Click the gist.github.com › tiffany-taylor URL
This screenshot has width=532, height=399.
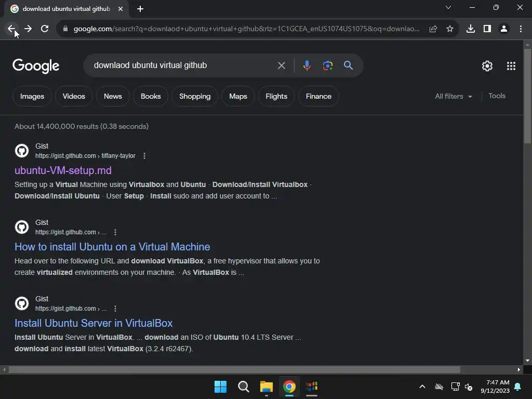click(85, 156)
